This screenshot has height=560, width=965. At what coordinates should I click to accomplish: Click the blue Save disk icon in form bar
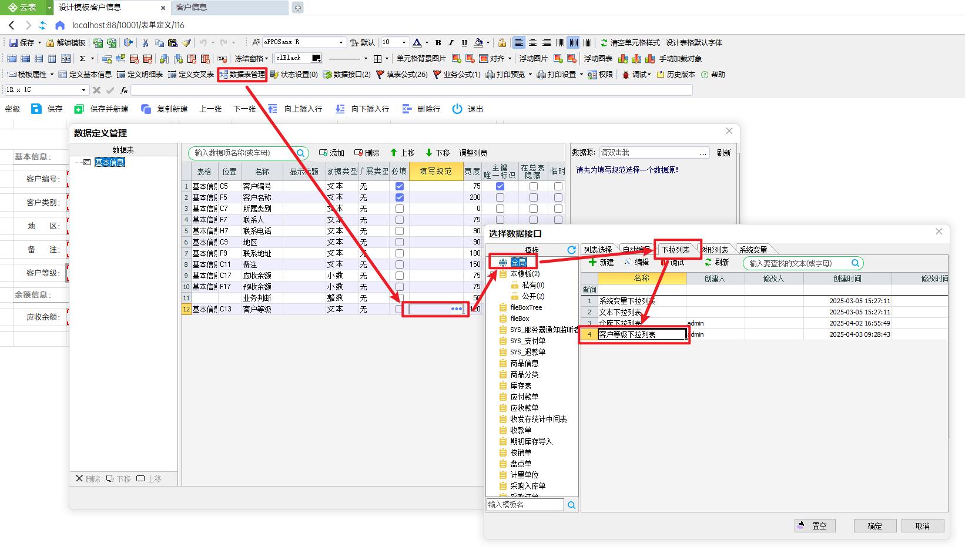(x=36, y=109)
